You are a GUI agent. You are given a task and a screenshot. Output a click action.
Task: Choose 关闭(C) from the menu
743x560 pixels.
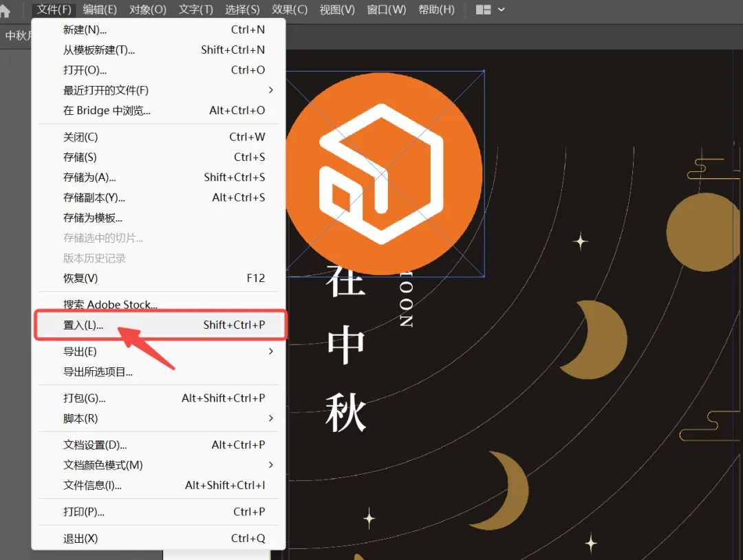(x=159, y=137)
